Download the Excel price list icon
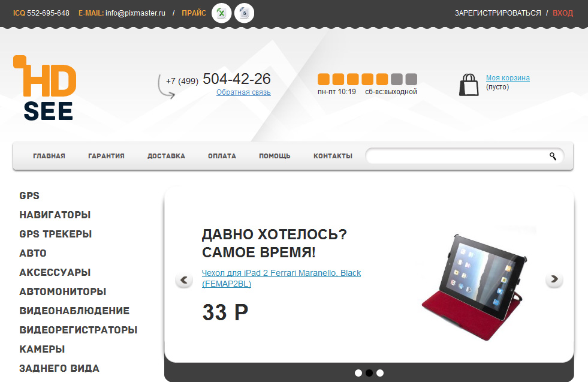Image resolution: width=588 pixels, height=382 pixels. [221, 13]
